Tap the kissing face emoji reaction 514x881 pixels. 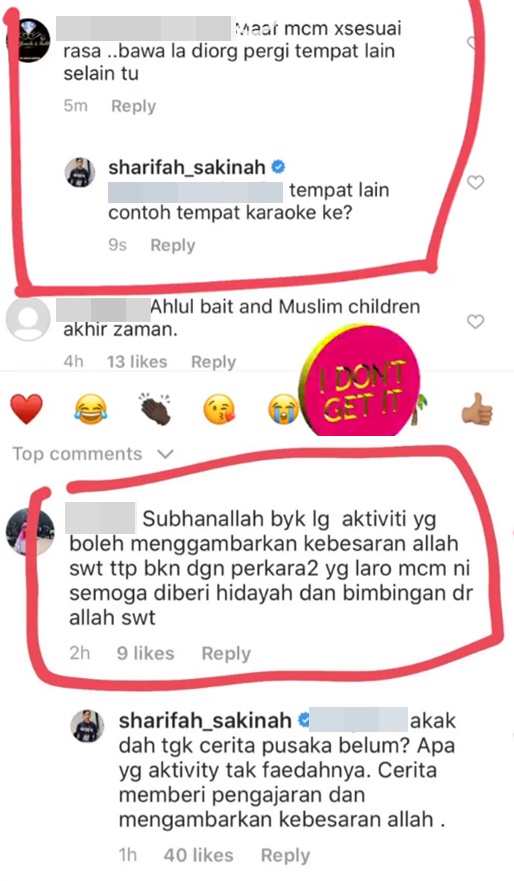coord(219,409)
